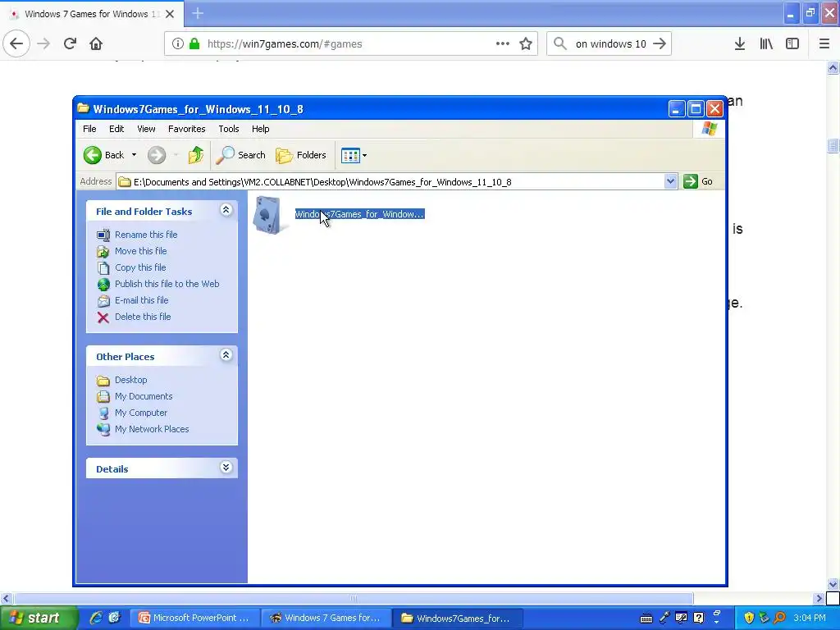Click the Firefox back button
The height and width of the screenshot is (630, 840).
tap(16, 43)
